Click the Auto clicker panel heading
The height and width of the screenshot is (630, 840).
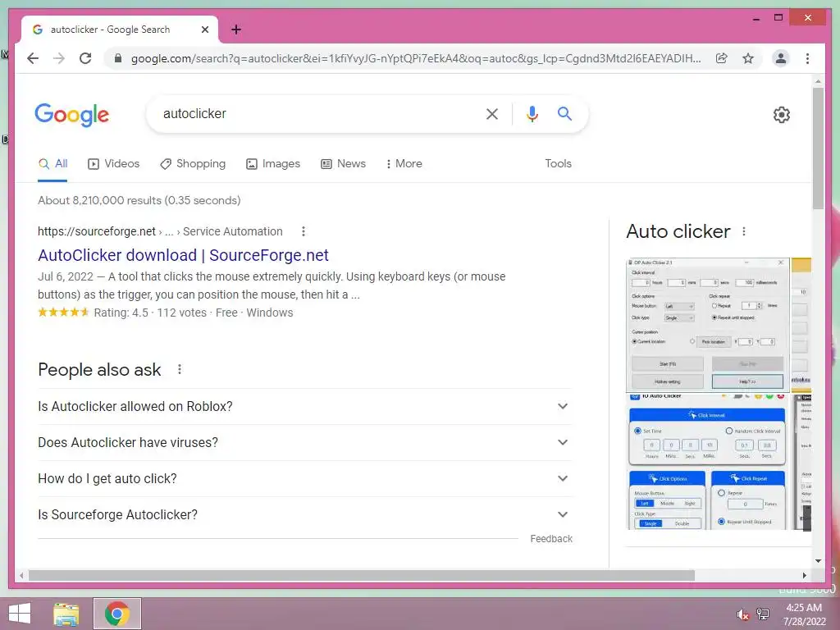(x=678, y=231)
